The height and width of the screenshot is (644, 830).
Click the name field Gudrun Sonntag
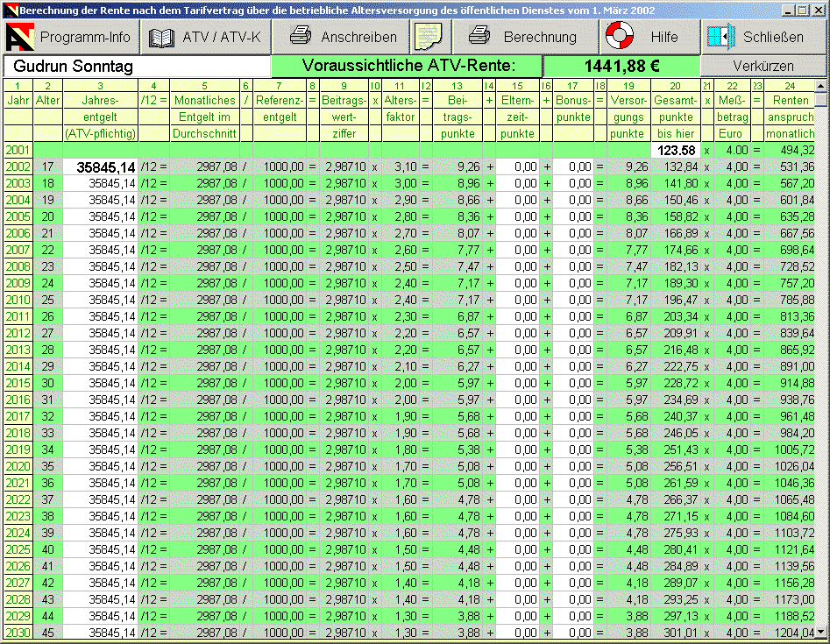pos(137,66)
